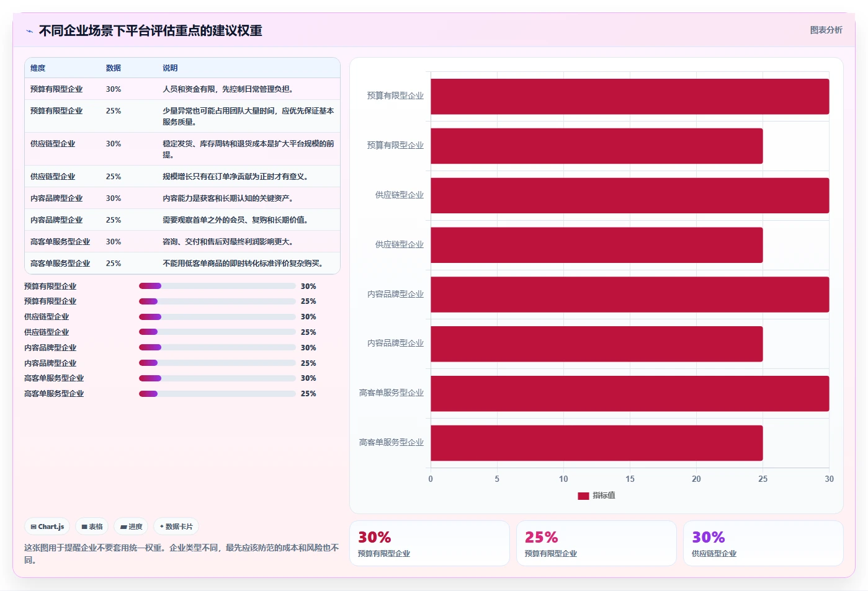
Task: Click the 预算有限型企业 30% progress bar
Action: click(217, 286)
